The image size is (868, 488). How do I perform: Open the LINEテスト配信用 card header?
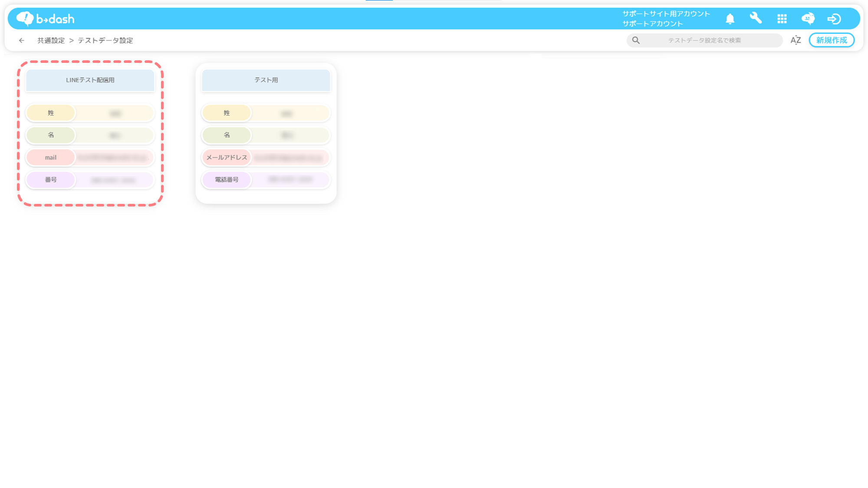[90, 80]
